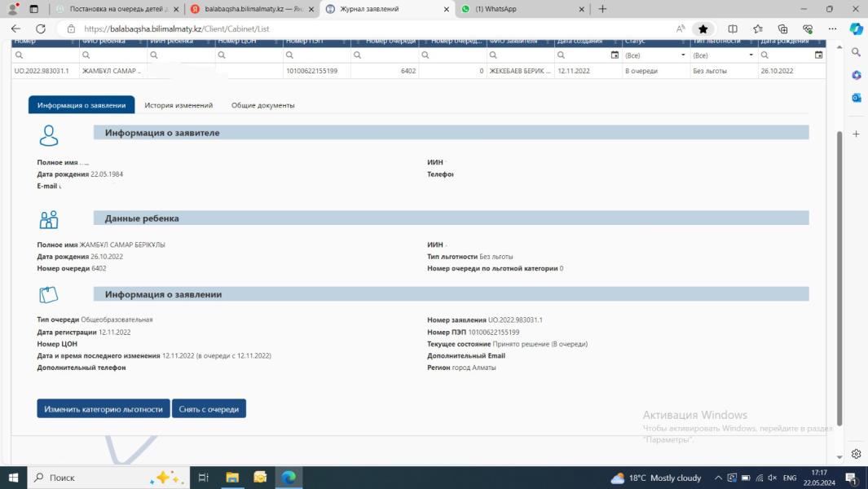This screenshot has height=489, width=868.
Task: Click the Номер очереди filter field
Action: point(385,55)
